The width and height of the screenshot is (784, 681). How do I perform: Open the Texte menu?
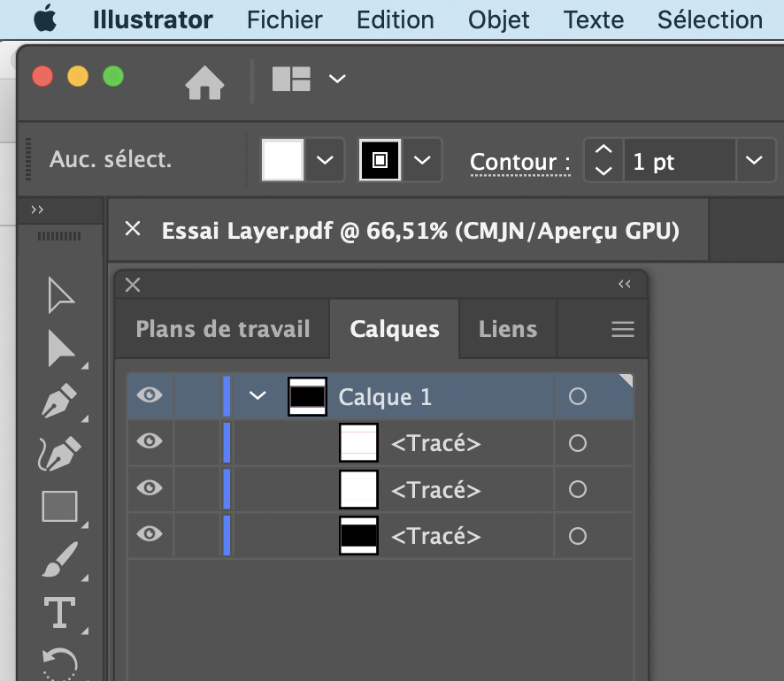click(x=594, y=20)
